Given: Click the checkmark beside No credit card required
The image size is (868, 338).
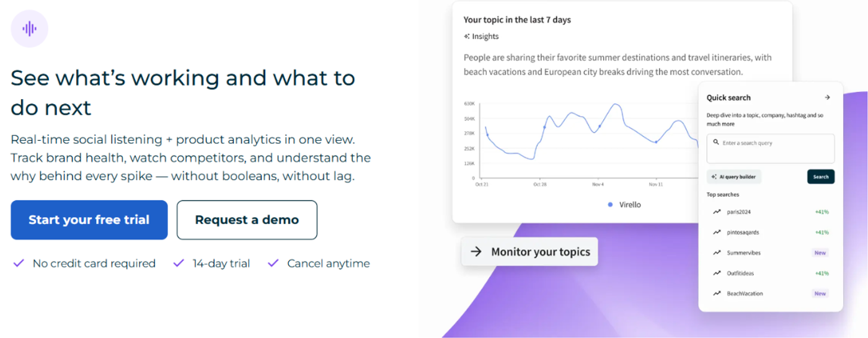Looking at the screenshot, I should (19, 264).
